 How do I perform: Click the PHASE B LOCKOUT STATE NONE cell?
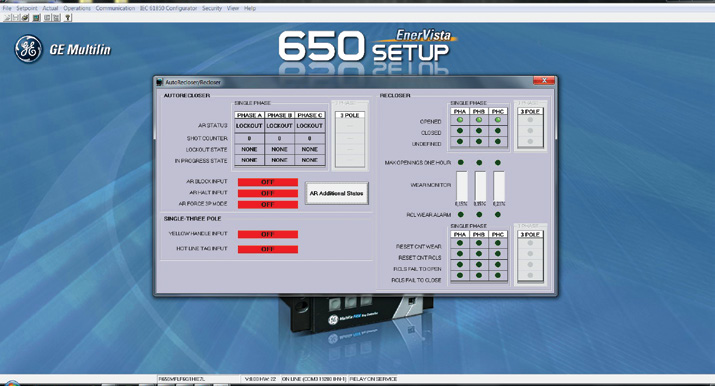[279, 149]
